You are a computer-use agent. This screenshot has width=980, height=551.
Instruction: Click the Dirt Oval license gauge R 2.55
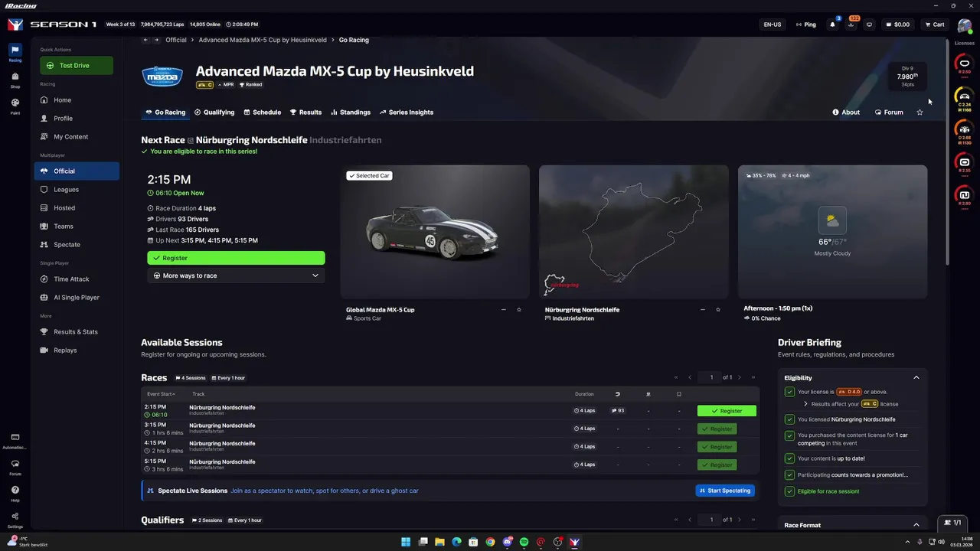pos(964,163)
